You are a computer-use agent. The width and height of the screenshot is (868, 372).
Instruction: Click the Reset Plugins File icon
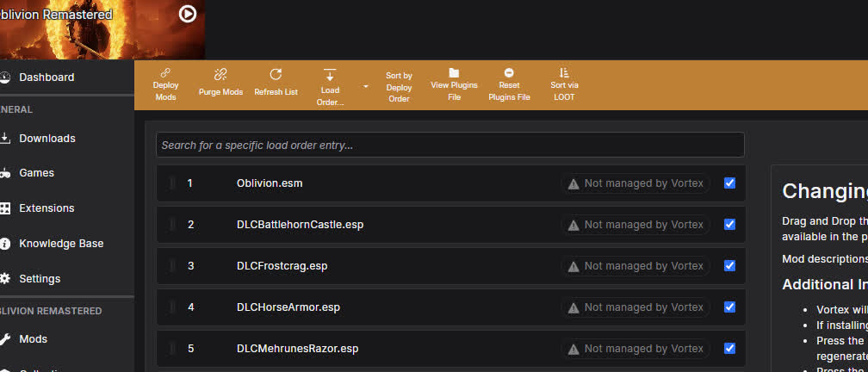point(509,72)
